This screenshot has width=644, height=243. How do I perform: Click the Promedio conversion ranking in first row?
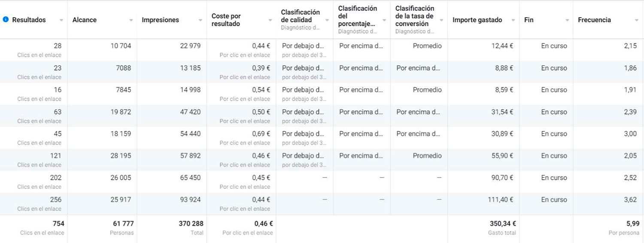click(427, 46)
